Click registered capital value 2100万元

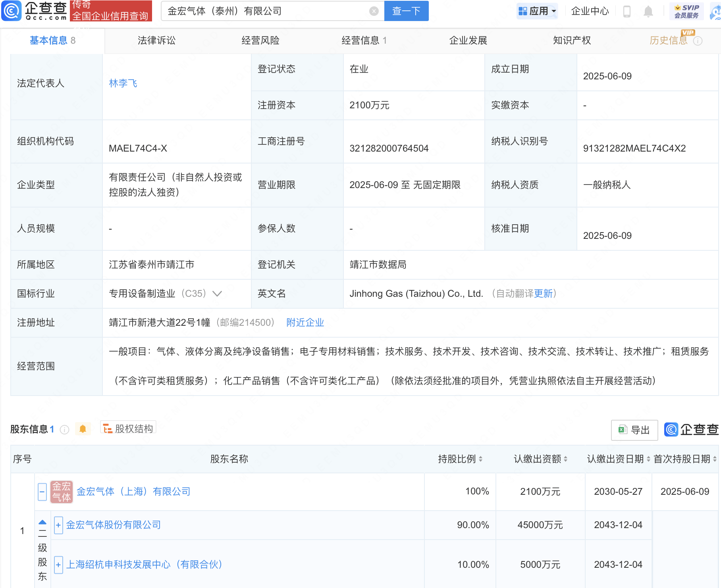(x=369, y=105)
